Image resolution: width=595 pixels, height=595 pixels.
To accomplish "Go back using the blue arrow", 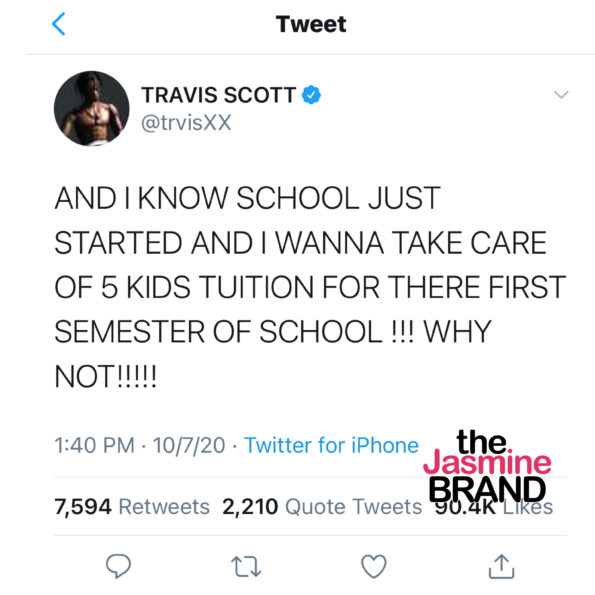I will click(x=58, y=24).
